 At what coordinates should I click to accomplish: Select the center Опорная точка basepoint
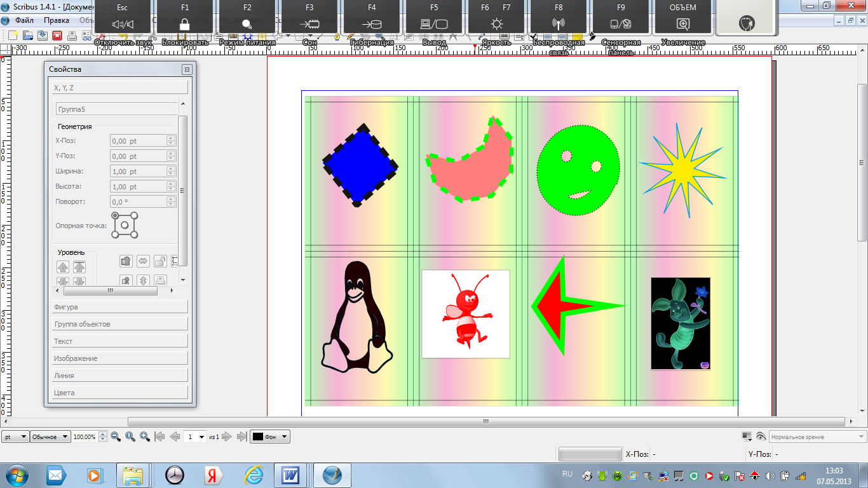125,226
